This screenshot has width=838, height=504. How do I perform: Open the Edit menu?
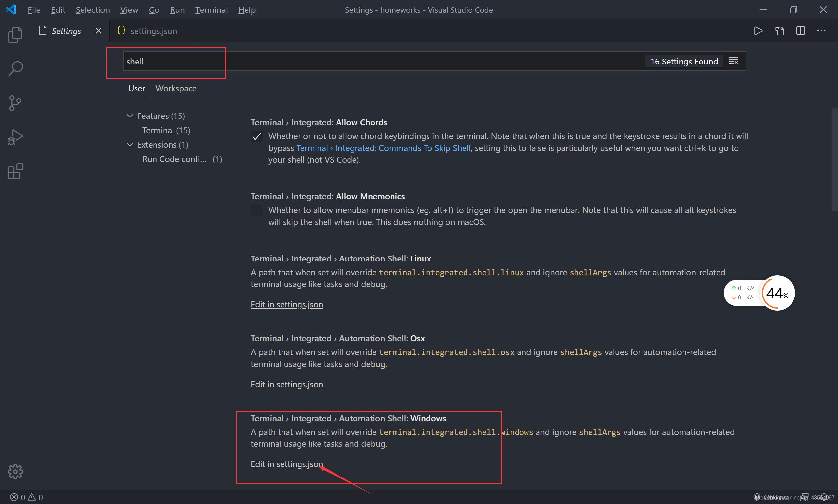point(58,10)
